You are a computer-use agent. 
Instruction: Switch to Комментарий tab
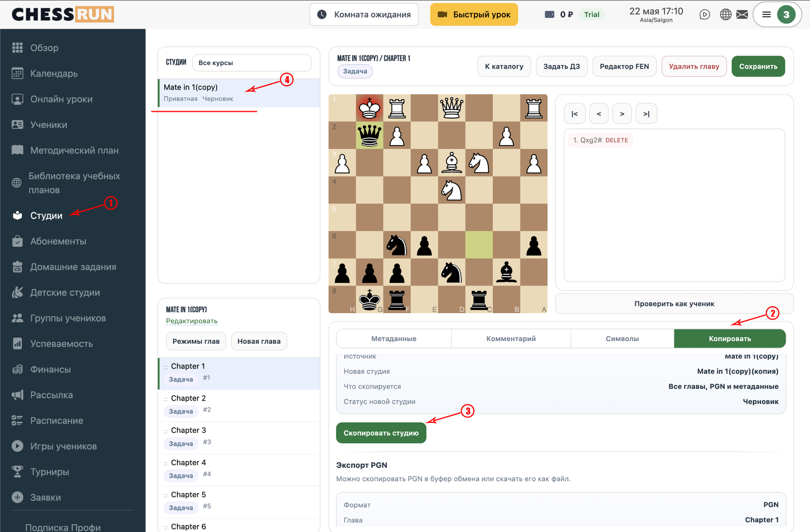[x=511, y=339]
